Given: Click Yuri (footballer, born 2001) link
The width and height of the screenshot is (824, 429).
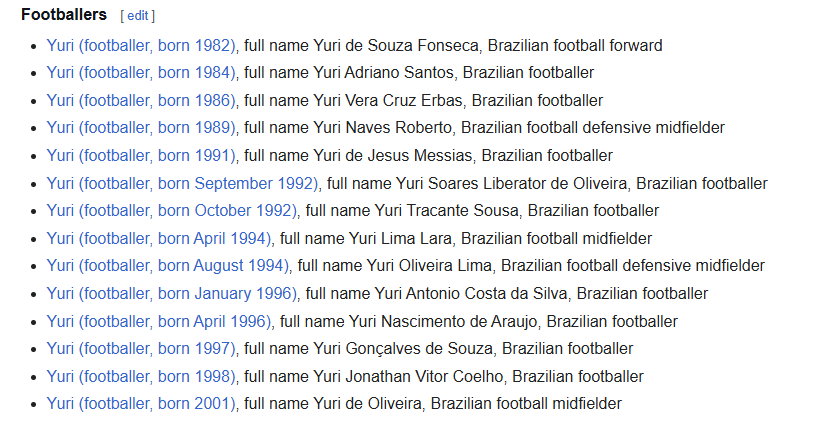Looking at the screenshot, I should point(141,403).
